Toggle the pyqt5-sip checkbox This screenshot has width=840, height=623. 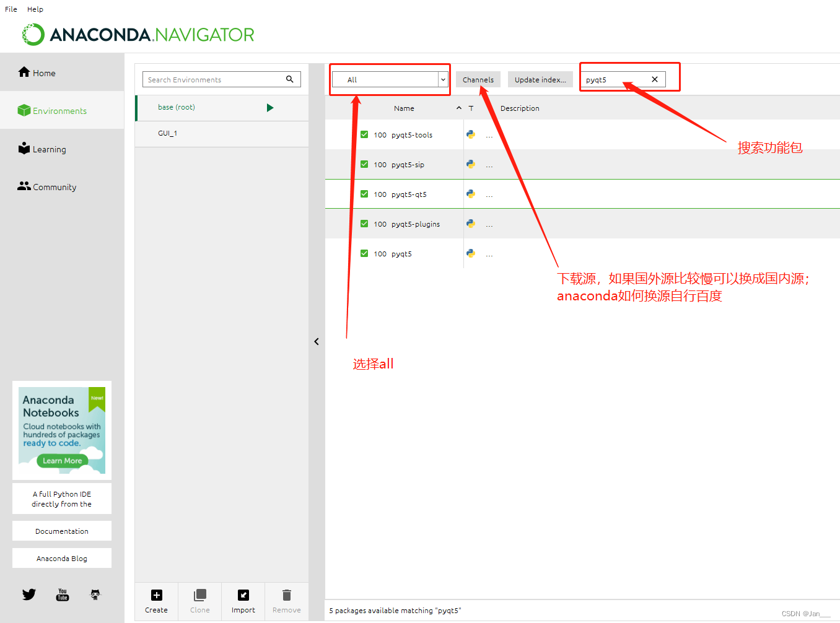pyautogui.click(x=364, y=164)
